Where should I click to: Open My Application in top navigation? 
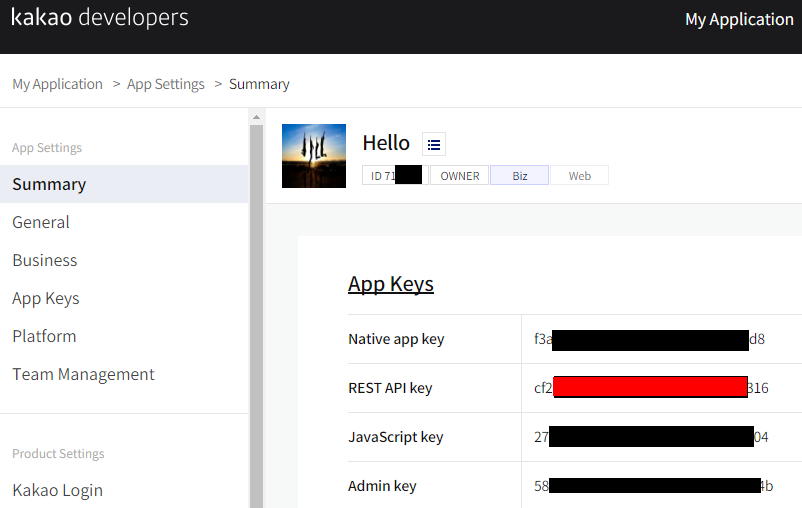coord(739,19)
